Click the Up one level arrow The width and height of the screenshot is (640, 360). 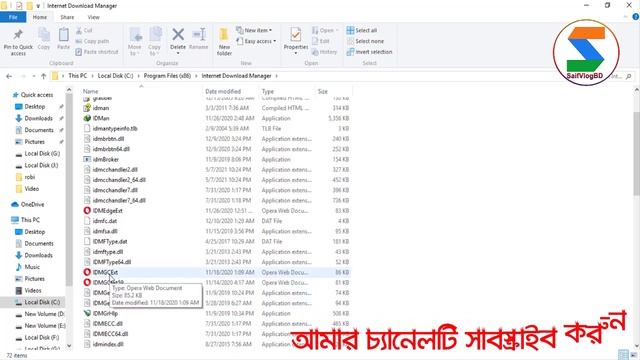click(43, 76)
